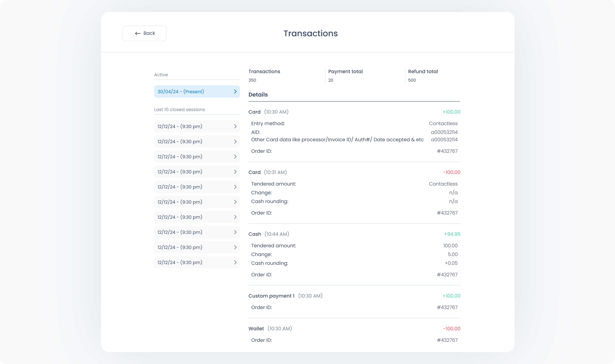Click chevron on the active Present session
615x364 pixels.
235,91
